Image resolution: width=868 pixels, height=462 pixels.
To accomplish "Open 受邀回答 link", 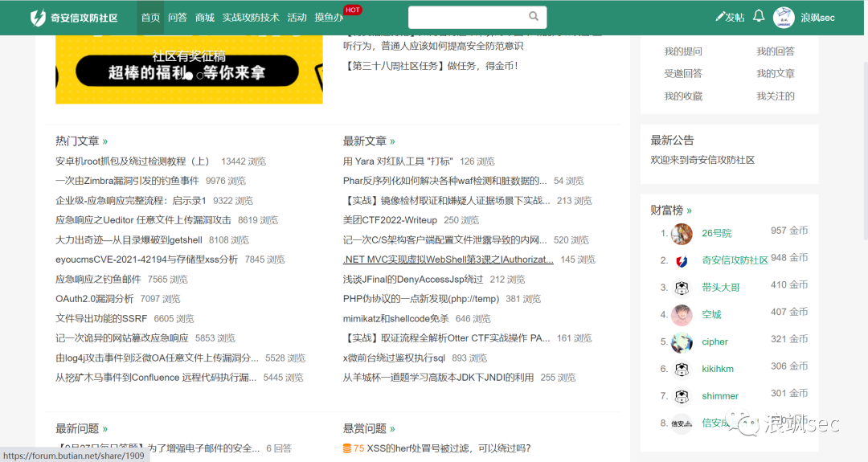I will click(x=683, y=74).
